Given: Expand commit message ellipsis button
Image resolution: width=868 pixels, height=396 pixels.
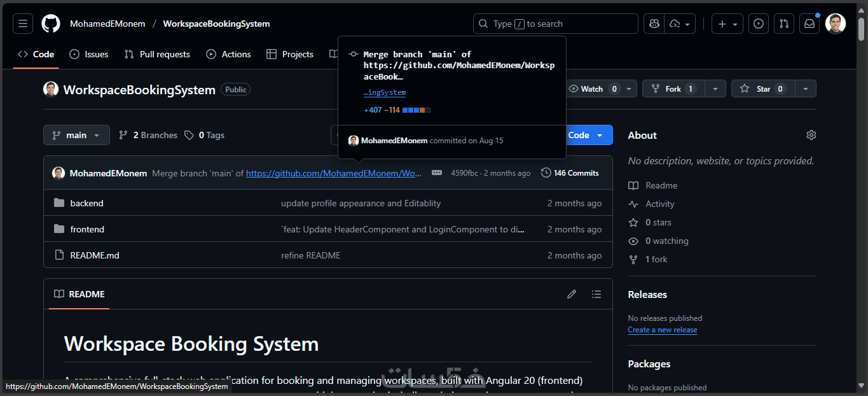Looking at the screenshot, I should tap(437, 173).
